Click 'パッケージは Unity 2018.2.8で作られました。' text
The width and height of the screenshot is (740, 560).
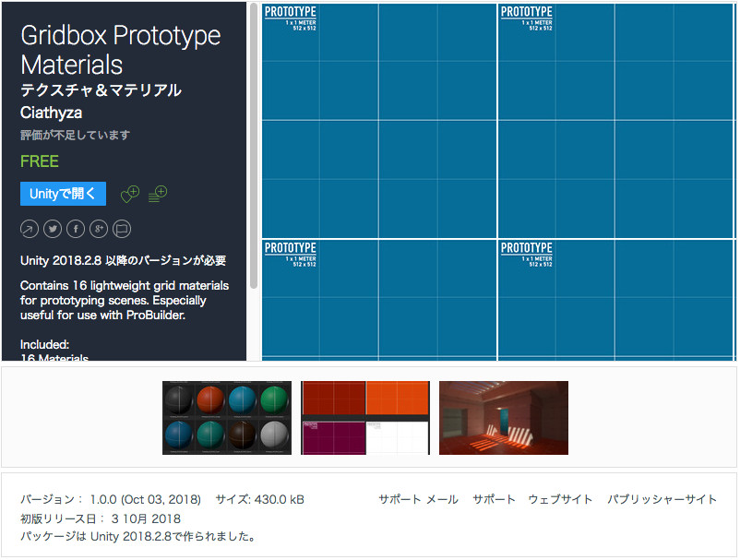click(x=138, y=536)
